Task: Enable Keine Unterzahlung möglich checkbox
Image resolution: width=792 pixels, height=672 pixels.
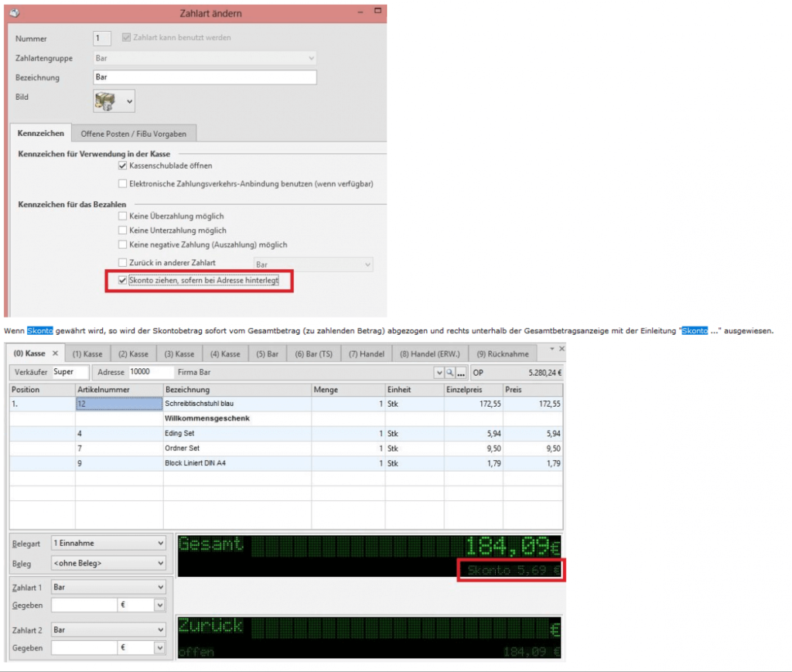Action: pos(122,230)
